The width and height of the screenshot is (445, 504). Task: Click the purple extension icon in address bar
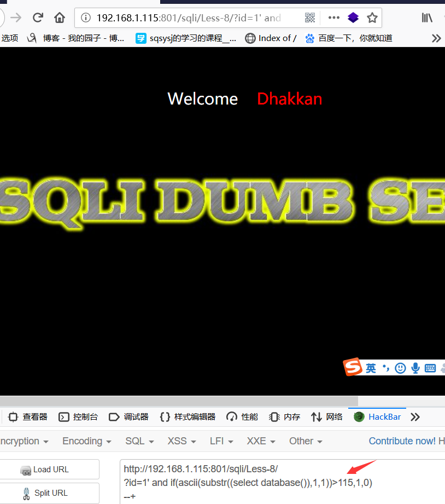pos(353,18)
